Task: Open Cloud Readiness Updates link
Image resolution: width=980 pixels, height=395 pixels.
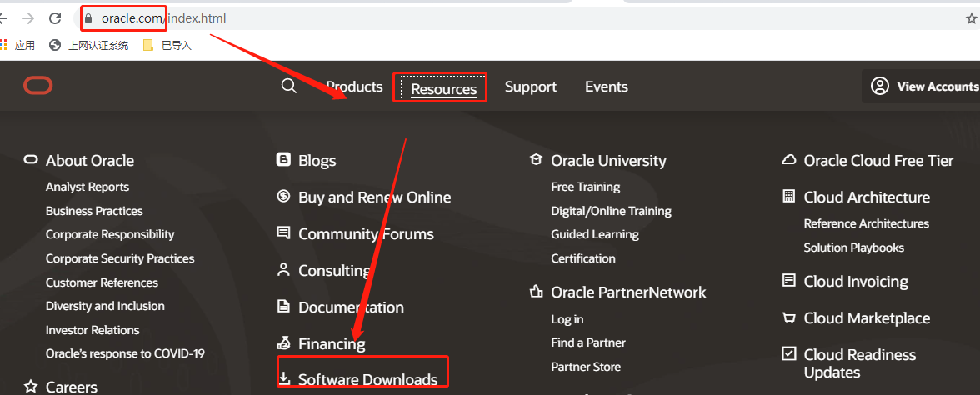Action: coord(860,363)
